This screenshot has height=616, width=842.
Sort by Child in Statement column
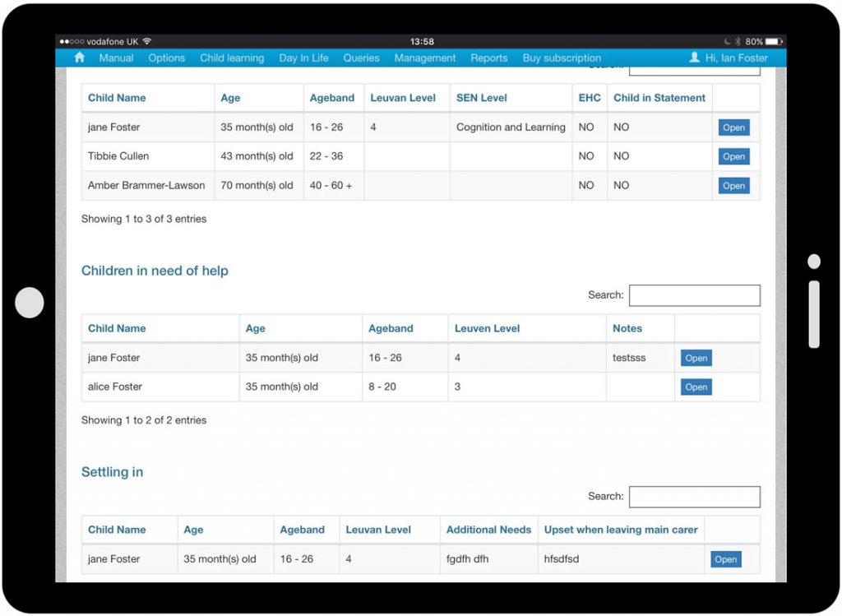pos(659,98)
